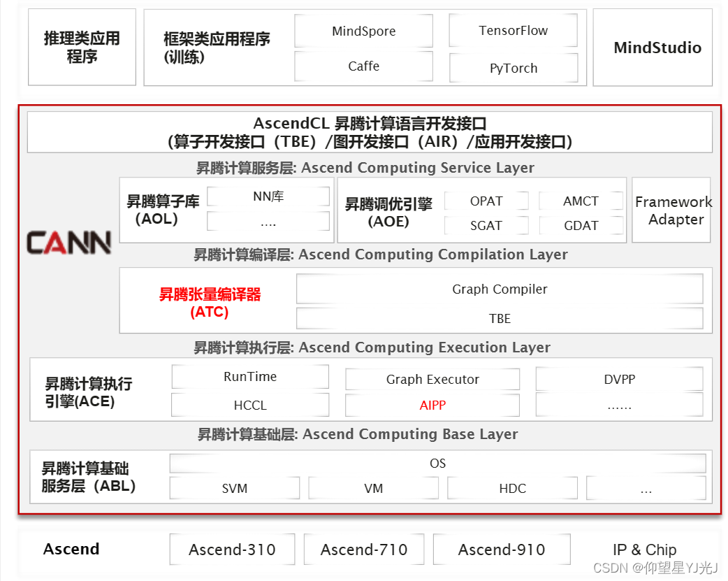Toggle the OPAT option in AOE
728x581 pixels.
(486, 200)
